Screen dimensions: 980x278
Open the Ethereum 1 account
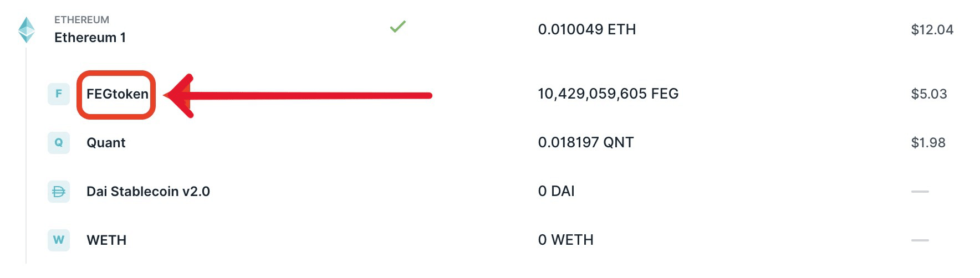[x=90, y=38]
